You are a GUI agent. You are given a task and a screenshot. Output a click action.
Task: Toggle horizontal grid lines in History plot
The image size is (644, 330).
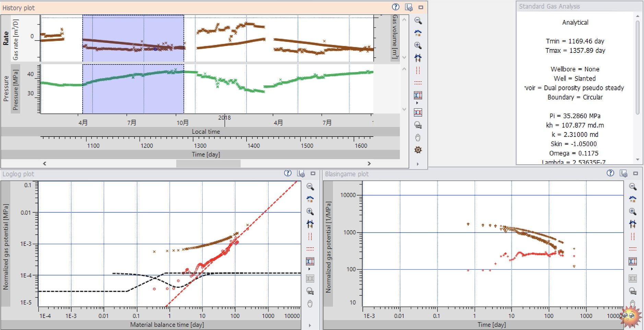coord(418,83)
